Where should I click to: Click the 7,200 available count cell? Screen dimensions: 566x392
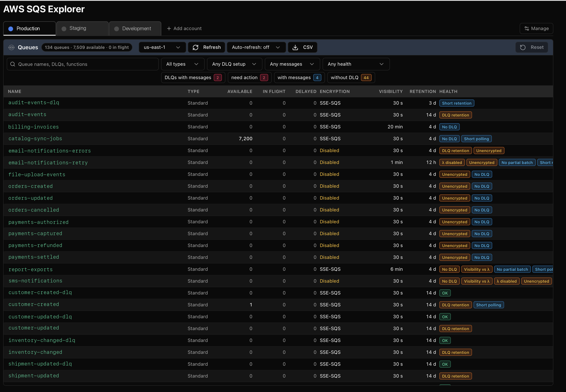coord(246,139)
